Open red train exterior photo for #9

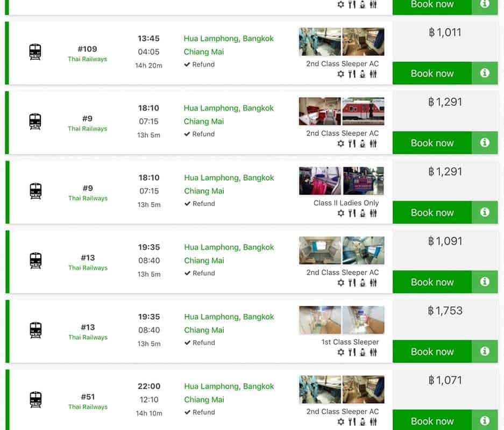364,111
